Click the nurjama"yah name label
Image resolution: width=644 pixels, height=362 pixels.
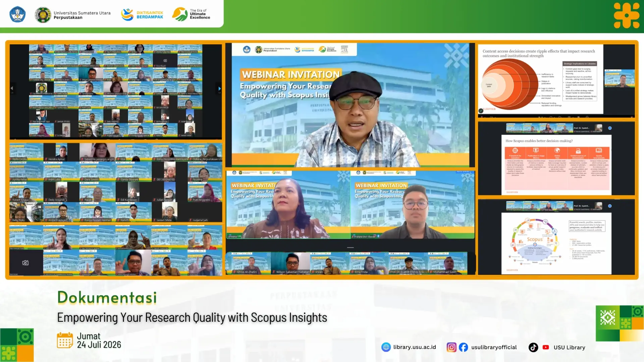click(x=200, y=220)
